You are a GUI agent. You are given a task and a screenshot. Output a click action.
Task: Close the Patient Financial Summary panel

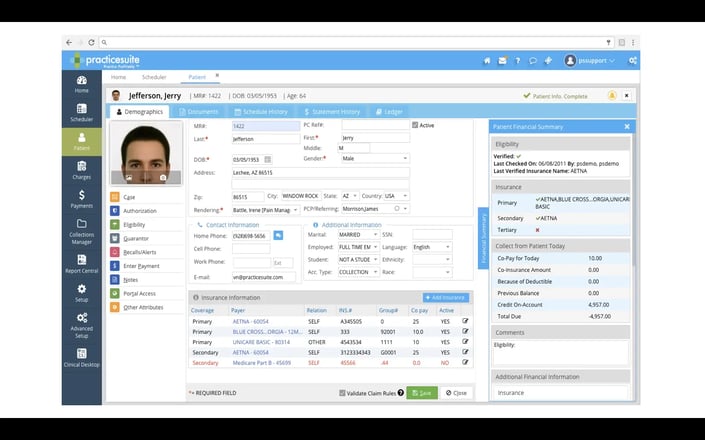[x=627, y=127]
